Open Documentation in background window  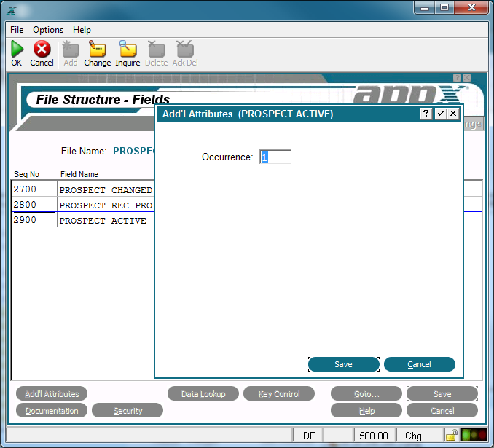tap(52, 411)
